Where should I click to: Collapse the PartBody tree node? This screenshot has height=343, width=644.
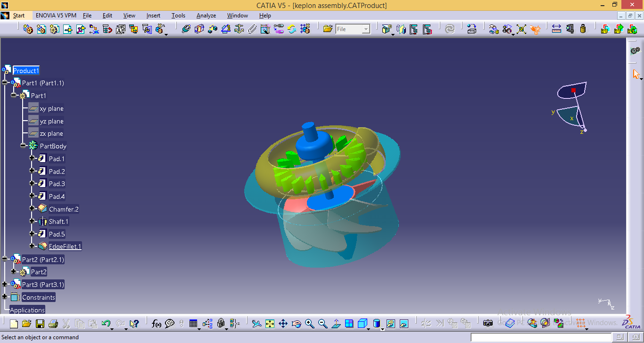23,146
